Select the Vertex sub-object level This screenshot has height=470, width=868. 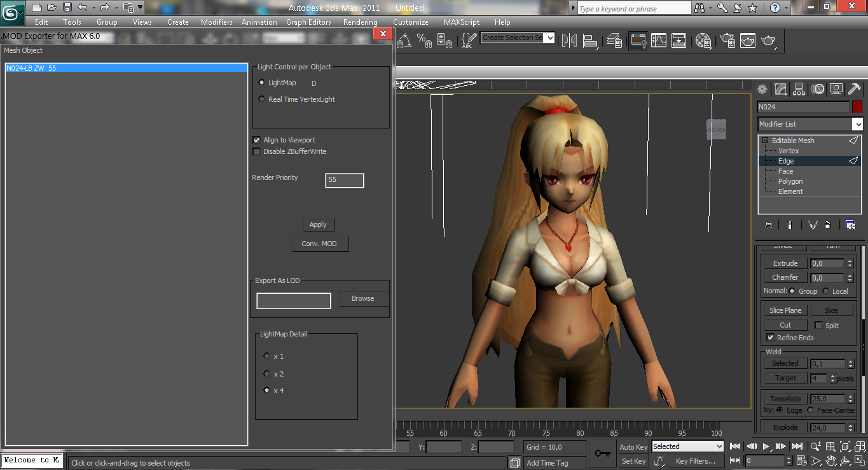click(789, 151)
